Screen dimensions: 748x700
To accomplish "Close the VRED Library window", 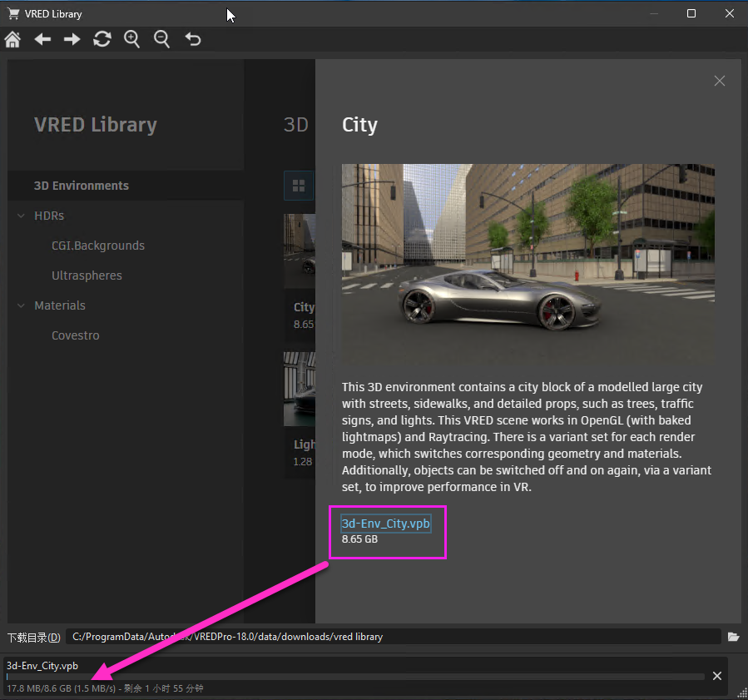I will tap(730, 13).
